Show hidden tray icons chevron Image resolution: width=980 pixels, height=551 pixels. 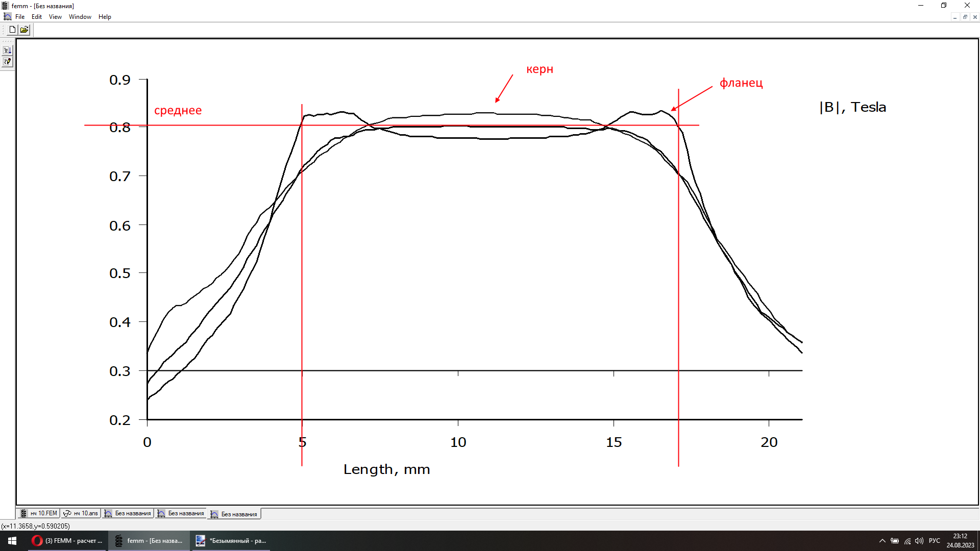tap(882, 541)
